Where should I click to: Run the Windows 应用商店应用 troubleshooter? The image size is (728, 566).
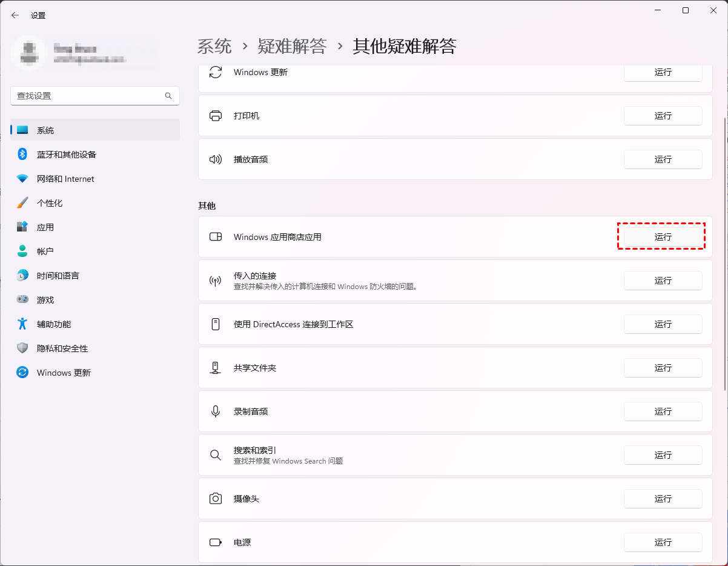663,237
